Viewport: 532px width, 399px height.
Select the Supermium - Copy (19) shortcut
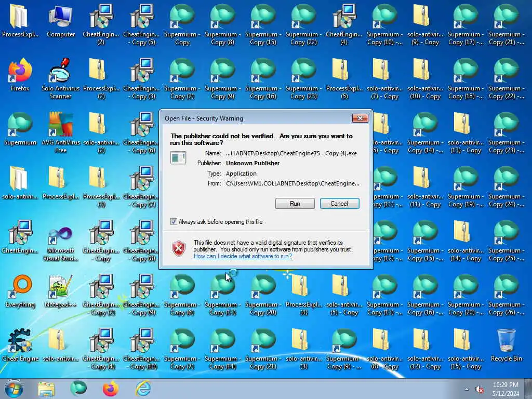(465, 187)
